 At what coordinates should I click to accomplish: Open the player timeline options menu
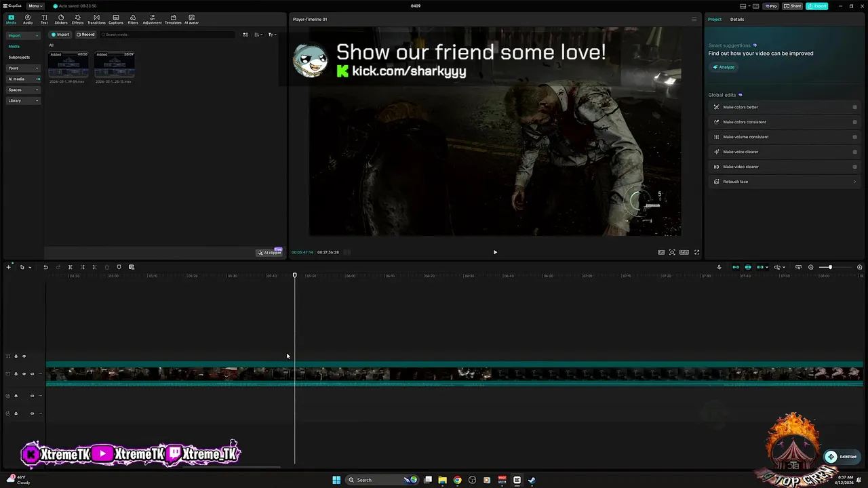tap(694, 19)
